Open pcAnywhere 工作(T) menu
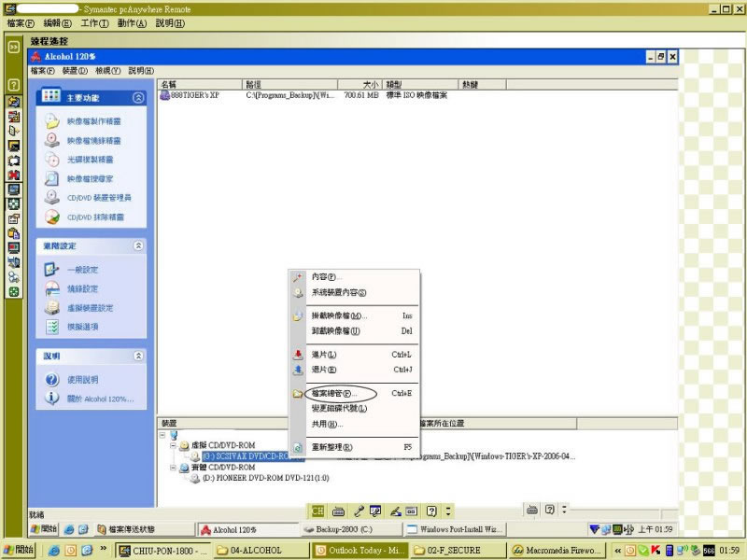This screenshot has width=747, height=560. point(94,22)
